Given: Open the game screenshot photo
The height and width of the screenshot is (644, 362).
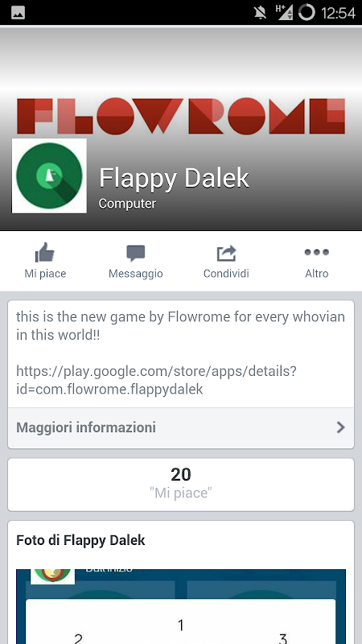Looking at the screenshot, I should (181, 606).
